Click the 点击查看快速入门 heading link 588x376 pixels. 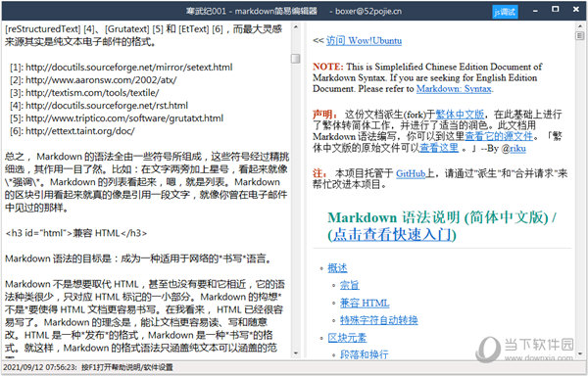[x=392, y=235]
